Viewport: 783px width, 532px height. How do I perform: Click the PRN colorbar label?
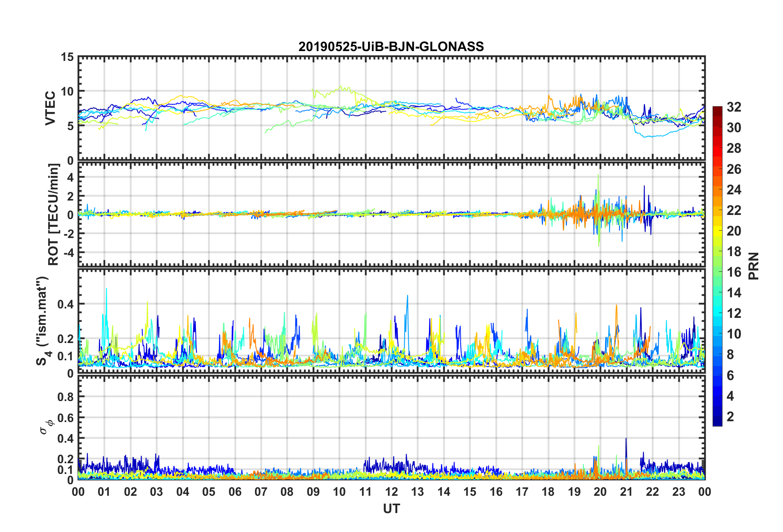pos(754,266)
